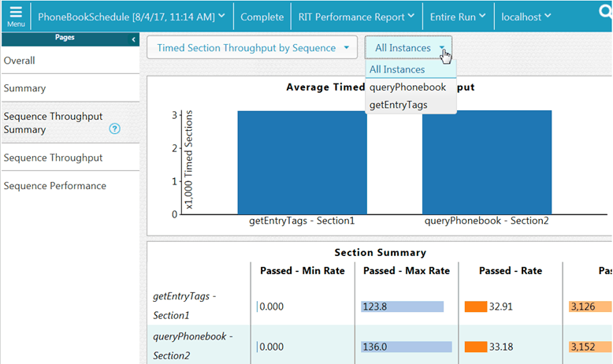Image resolution: width=613 pixels, height=364 pixels.
Task: Open the hamburger Menu icon
Action: tap(16, 17)
